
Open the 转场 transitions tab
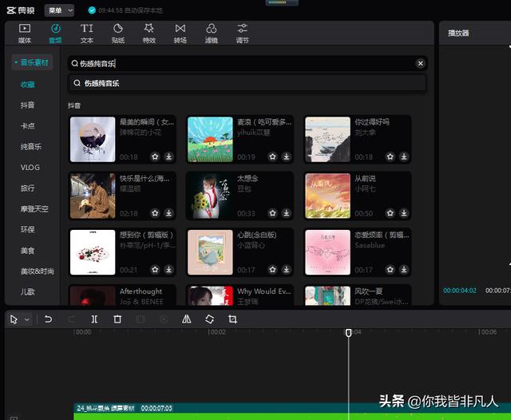[180, 34]
